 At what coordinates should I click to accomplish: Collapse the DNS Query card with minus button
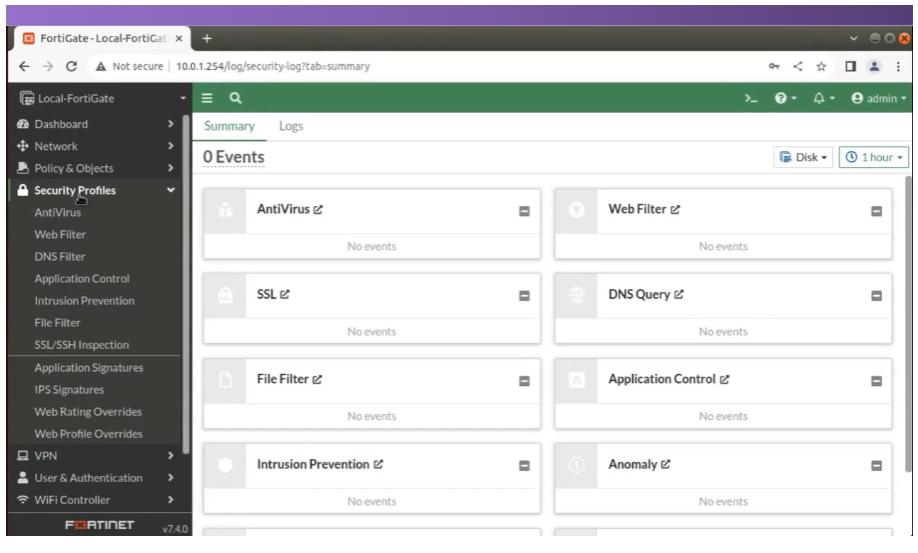(x=876, y=296)
